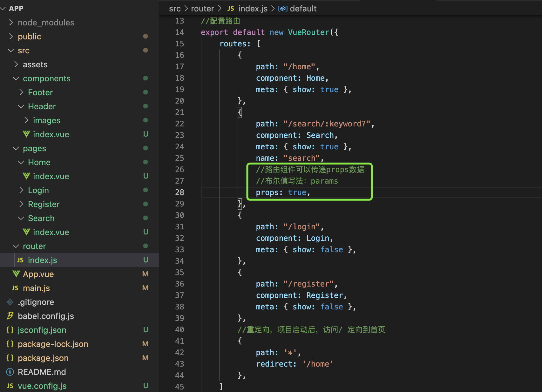This screenshot has height=392, width=542.
Task: Click line number 28 in the gutter
Action: click(180, 193)
